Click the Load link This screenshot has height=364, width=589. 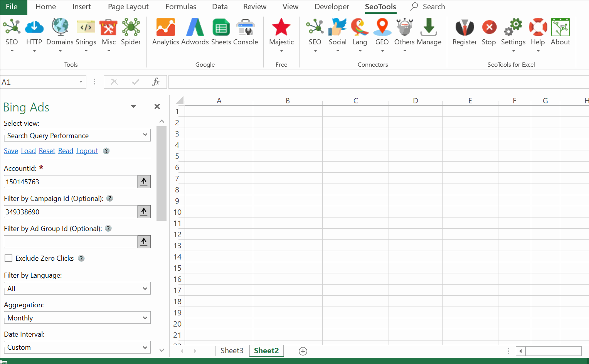click(x=28, y=151)
